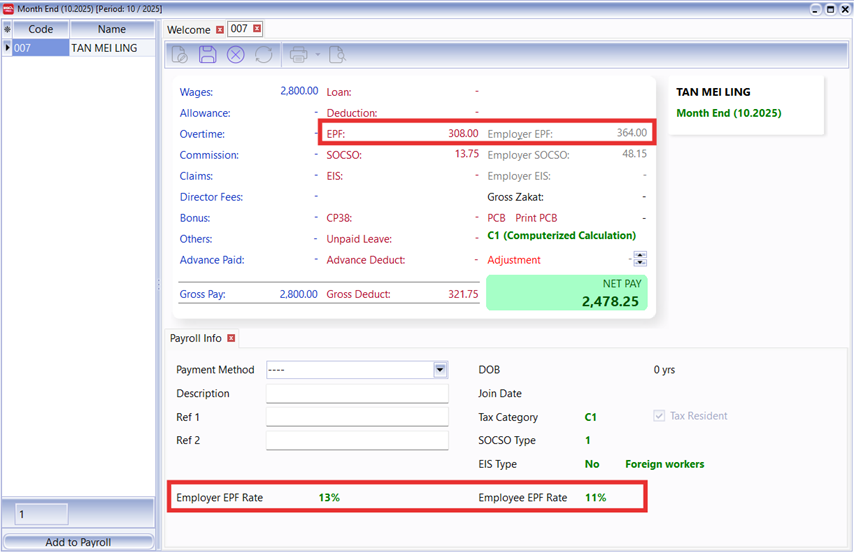Click the Print printer icon
The width and height of the screenshot is (854, 553).
(298, 55)
